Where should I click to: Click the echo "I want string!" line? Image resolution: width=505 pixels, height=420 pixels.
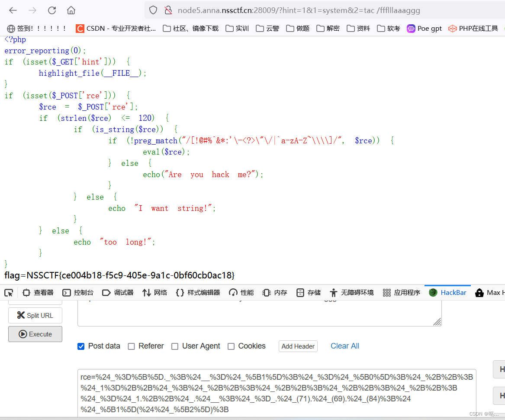pyautogui.click(x=162, y=208)
